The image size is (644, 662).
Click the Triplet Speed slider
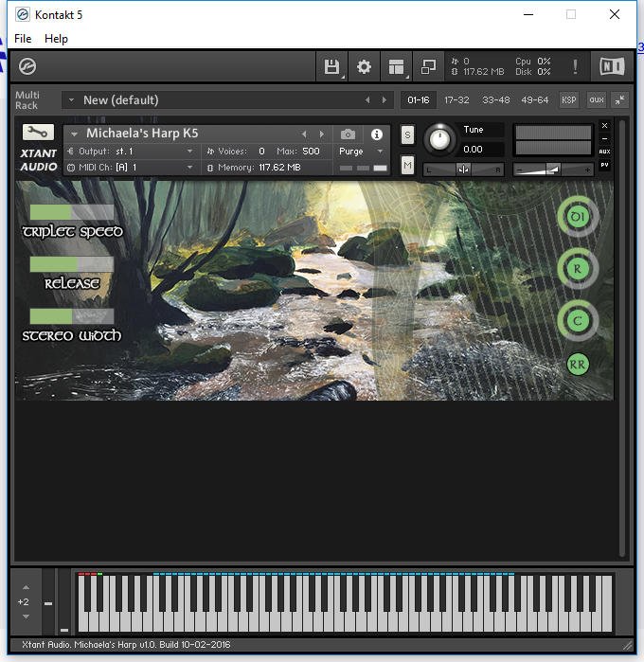point(72,212)
